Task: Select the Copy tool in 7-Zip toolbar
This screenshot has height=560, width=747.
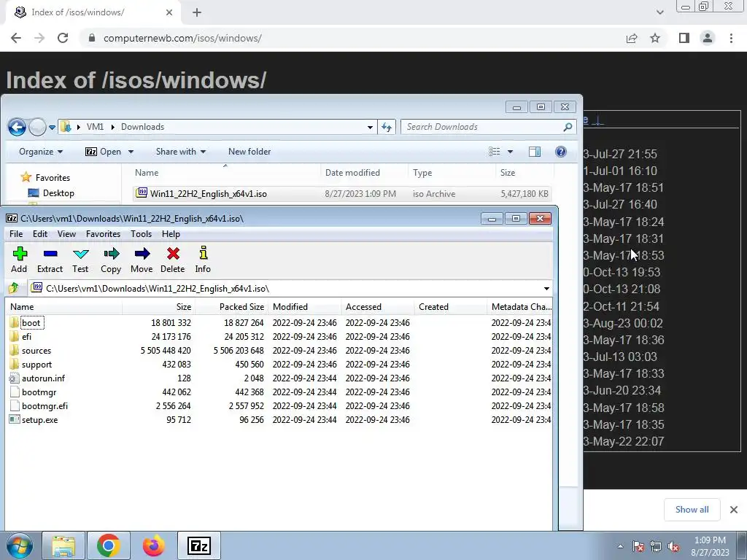Action: pos(111,260)
